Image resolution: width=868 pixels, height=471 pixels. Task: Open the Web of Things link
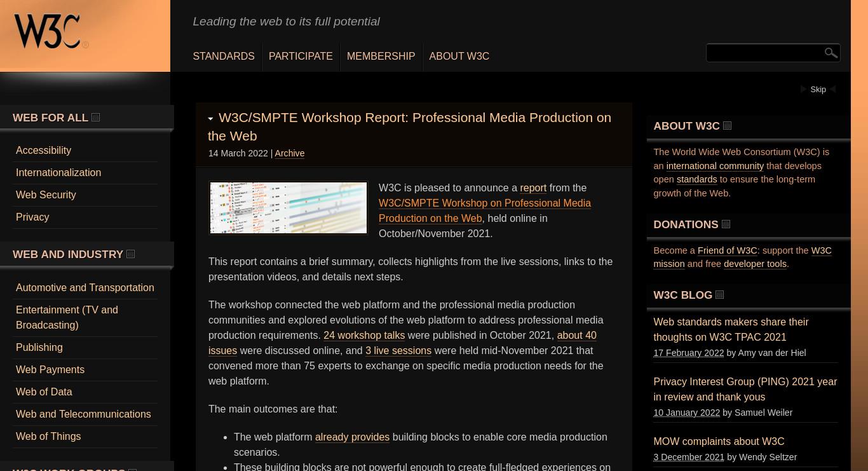[48, 436]
